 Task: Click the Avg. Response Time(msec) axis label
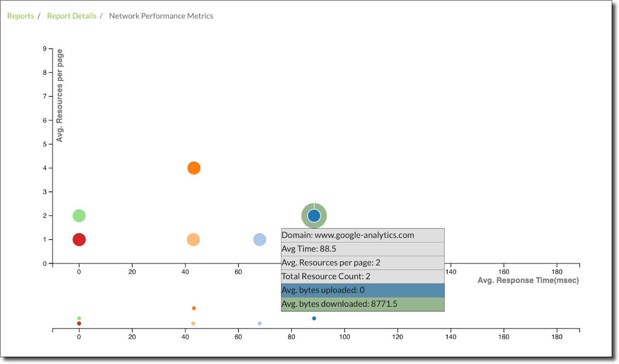528,280
